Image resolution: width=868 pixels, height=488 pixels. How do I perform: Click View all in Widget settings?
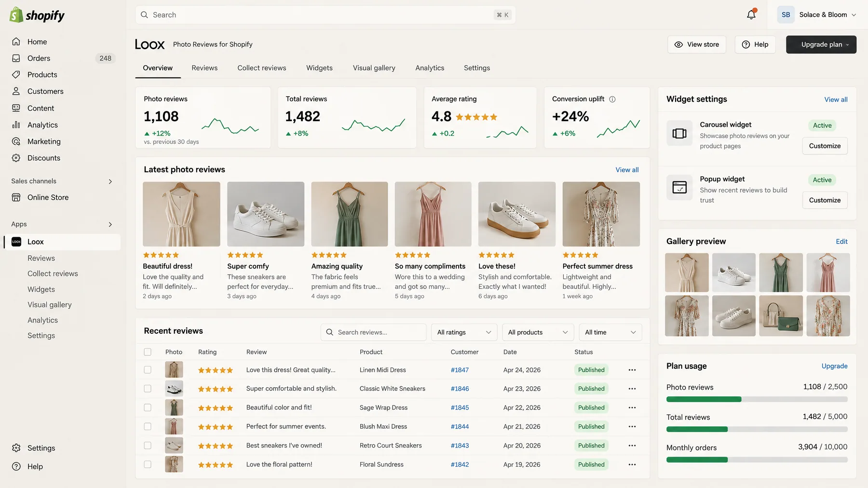point(836,100)
